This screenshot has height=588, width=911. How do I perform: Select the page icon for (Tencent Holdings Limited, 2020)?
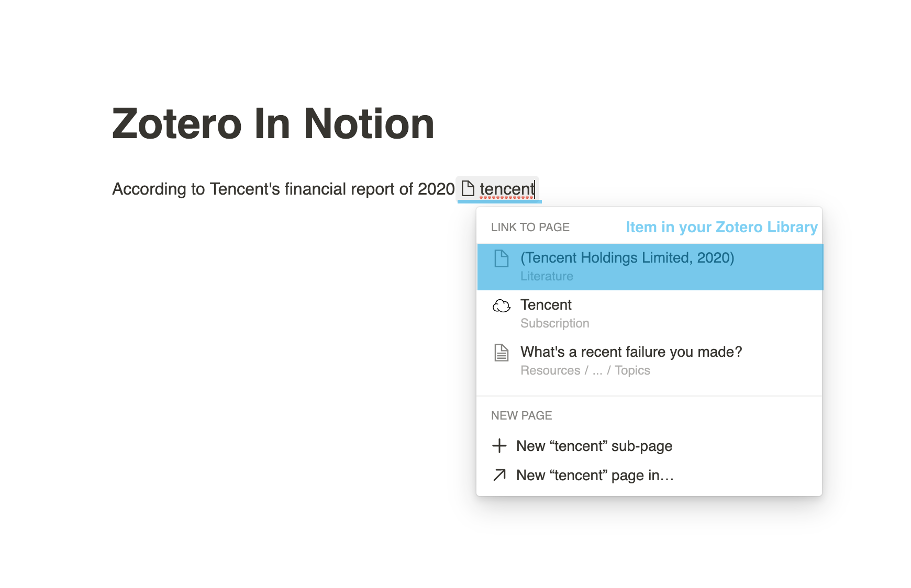pos(501,258)
